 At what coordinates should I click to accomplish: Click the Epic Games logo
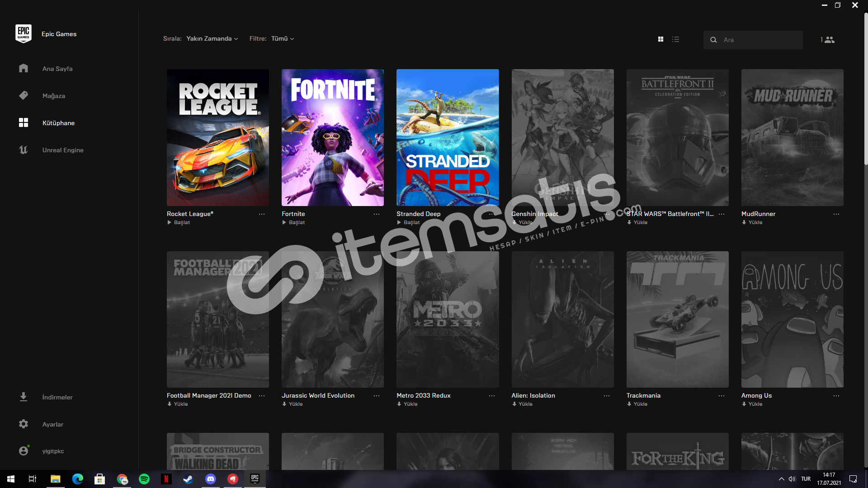[x=24, y=34]
